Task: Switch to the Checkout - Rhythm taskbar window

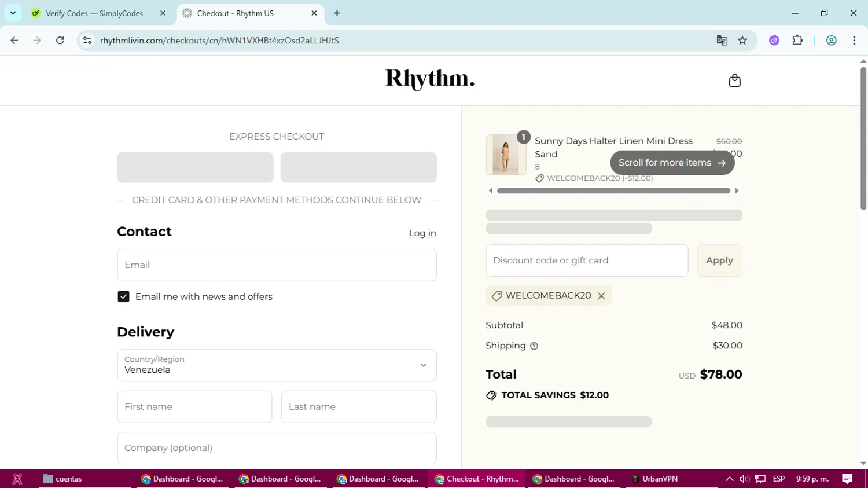Action: click(477, 479)
